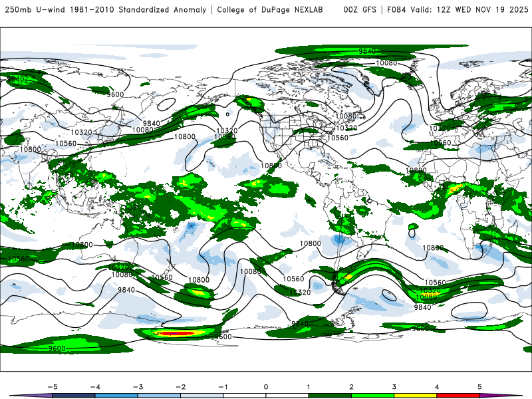The image size is (532, 399).
Task: Click the '250mb U-wind 1981-2010 Standardized Anomaly' title
Action: coord(106,10)
